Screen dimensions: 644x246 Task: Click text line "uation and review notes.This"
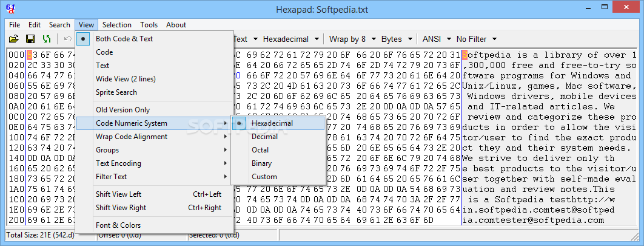[538, 190]
